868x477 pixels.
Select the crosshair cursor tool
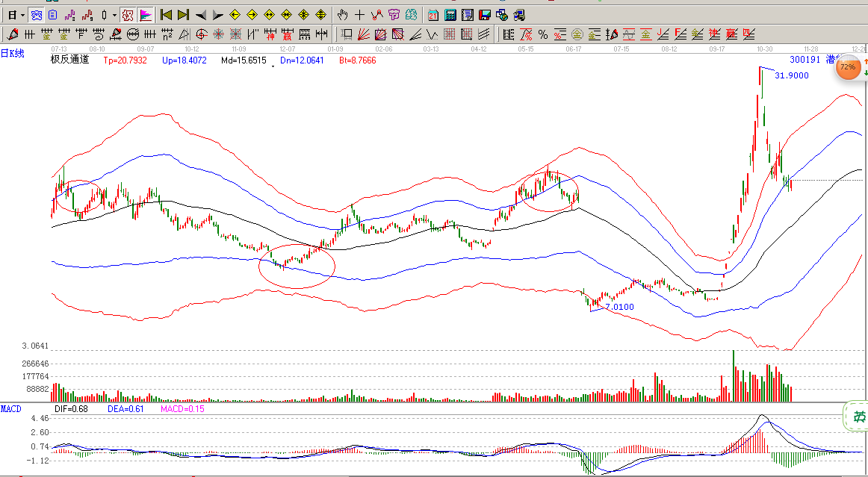click(360, 14)
